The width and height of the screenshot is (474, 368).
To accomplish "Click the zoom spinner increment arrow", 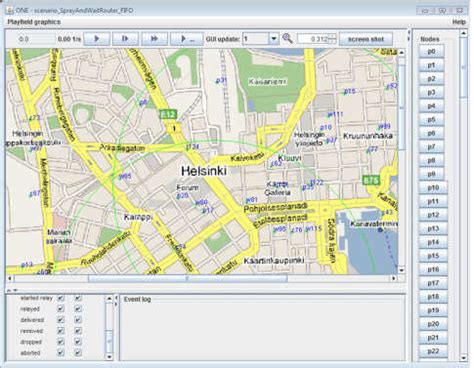I will [332, 36].
